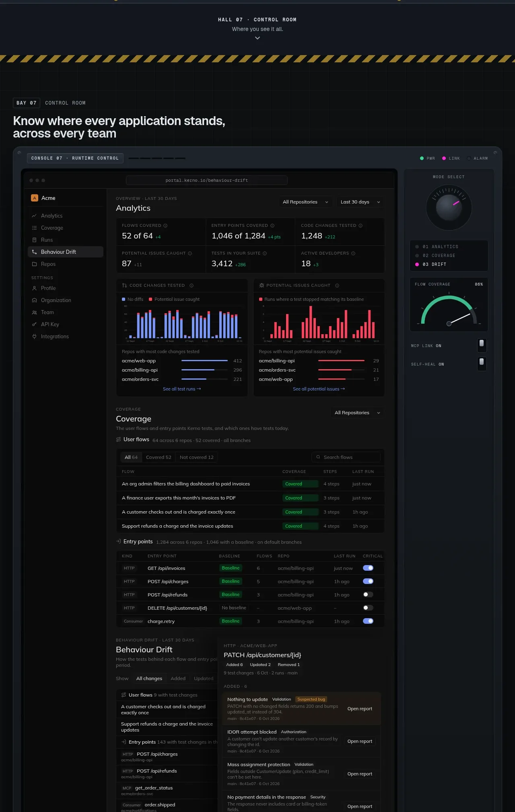This screenshot has height=812, width=515.
Task: Select the All 64 flows tab
Action: pos(131,457)
